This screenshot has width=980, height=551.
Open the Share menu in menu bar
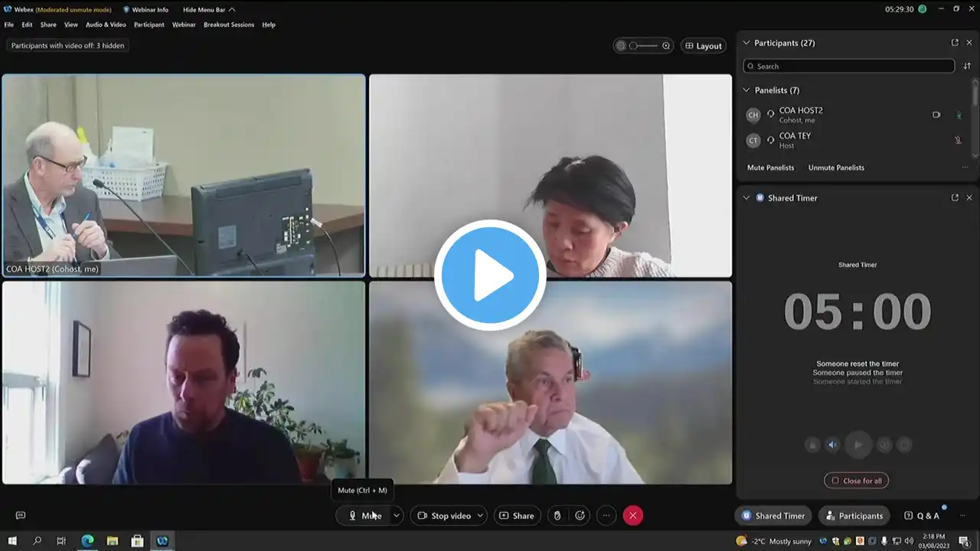tap(48, 24)
